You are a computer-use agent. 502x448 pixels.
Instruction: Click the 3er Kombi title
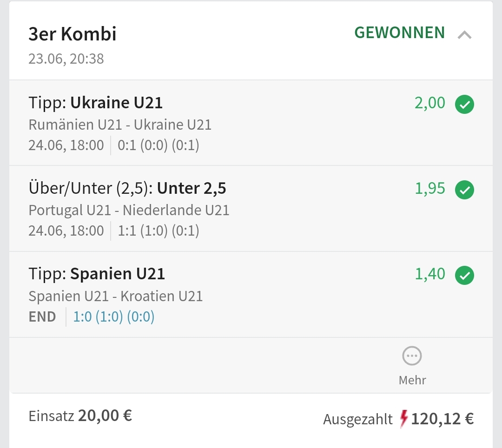tap(72, 34)
